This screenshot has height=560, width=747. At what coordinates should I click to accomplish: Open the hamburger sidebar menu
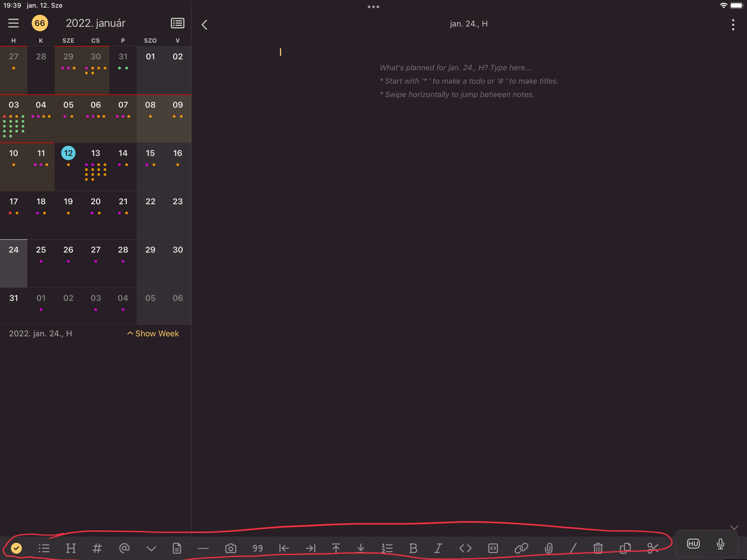(13, 23)
